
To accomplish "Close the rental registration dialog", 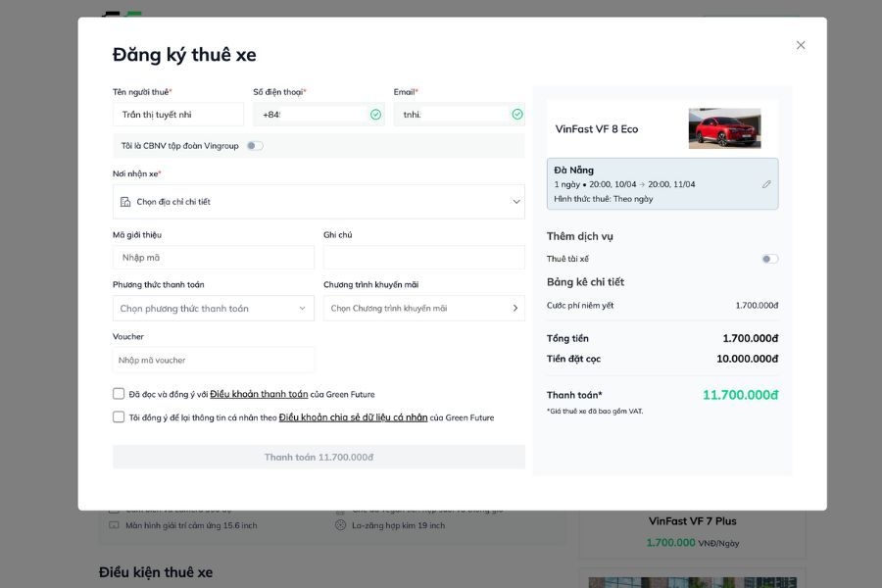I will [801, 45].
